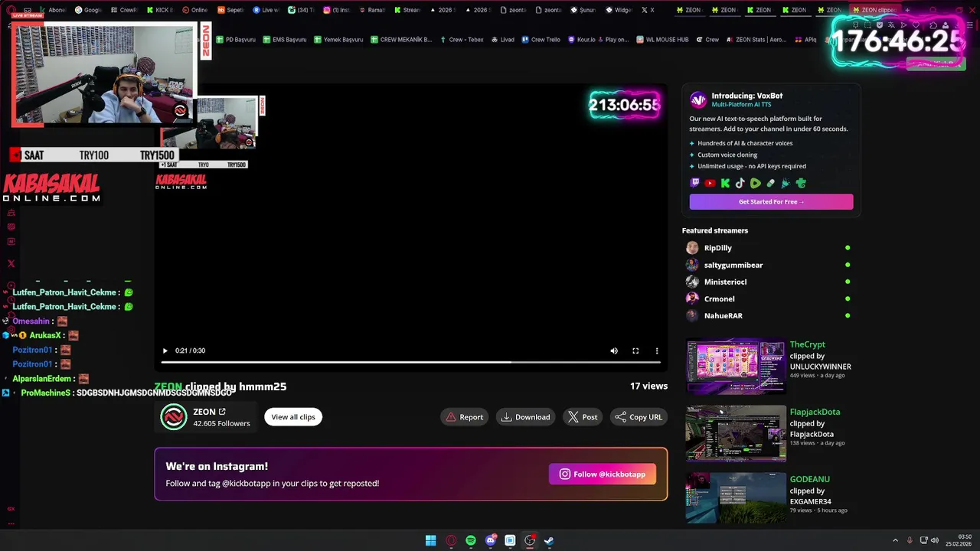Screen dimensions: 980x551
Task: Click the Twitch icon in VoxBot card
Action: (695, 183)
